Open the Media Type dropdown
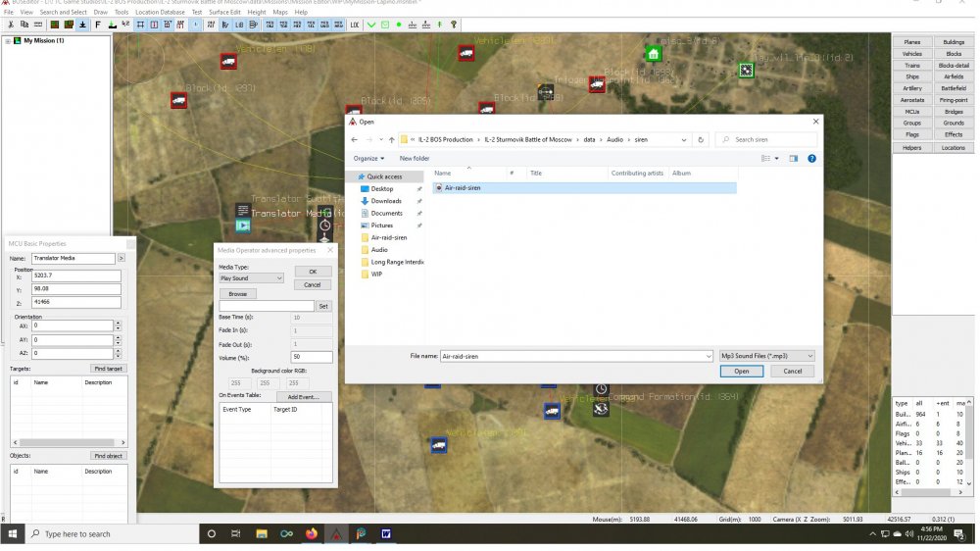The width and height of the screenshot is (980, 551). pyautogui.click(x=251, y=278)
